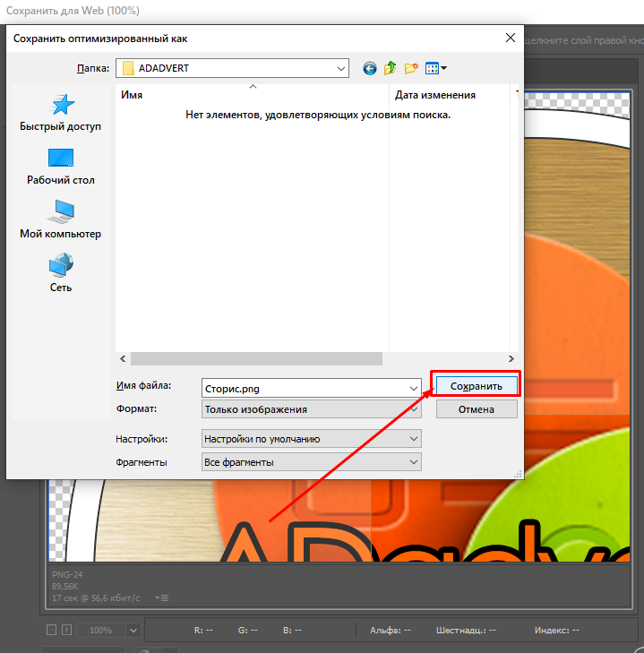Open the Формат dropdown

click(311, 409)
